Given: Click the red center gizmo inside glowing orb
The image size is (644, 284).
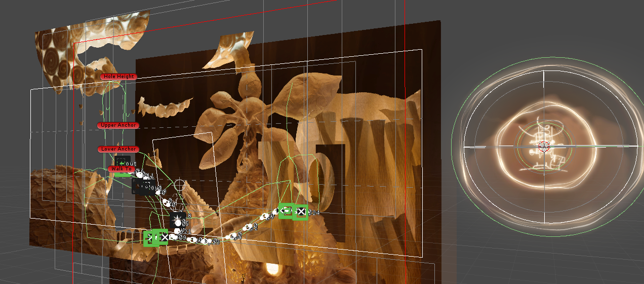Looking at the screenshot, I should coord(544,147).
